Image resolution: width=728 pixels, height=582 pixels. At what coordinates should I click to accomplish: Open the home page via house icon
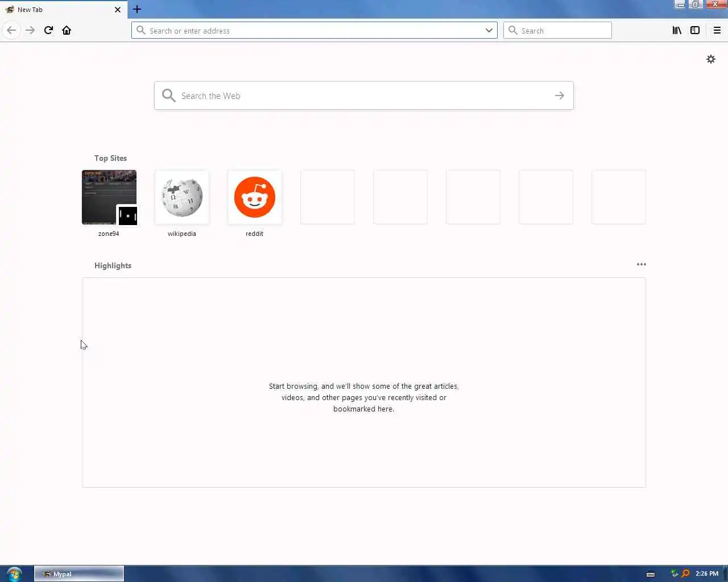pyautogui.click(x=67, y=30)
